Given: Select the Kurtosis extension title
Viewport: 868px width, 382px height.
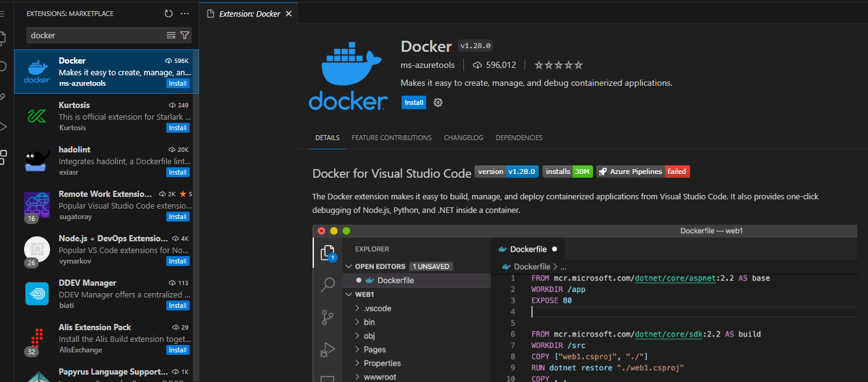Looking at the screenshot, I should [75, 105].
